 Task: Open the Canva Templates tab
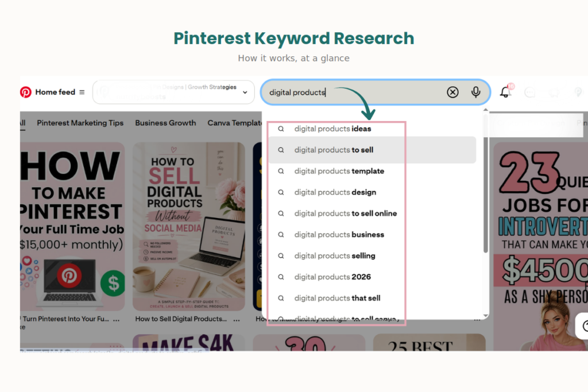pyautogui.click(x=235, y=123)
